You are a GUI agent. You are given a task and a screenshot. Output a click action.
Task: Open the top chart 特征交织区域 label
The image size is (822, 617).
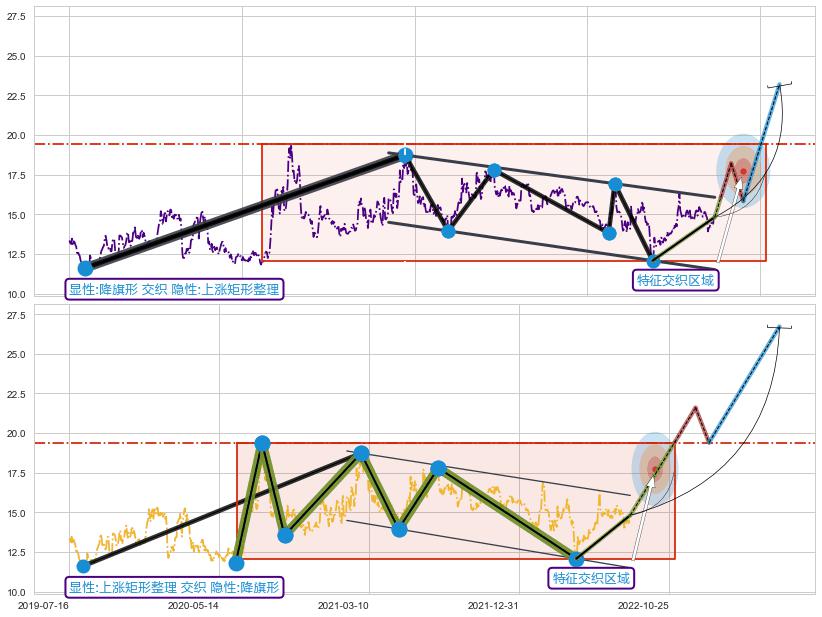pos(676,280)
